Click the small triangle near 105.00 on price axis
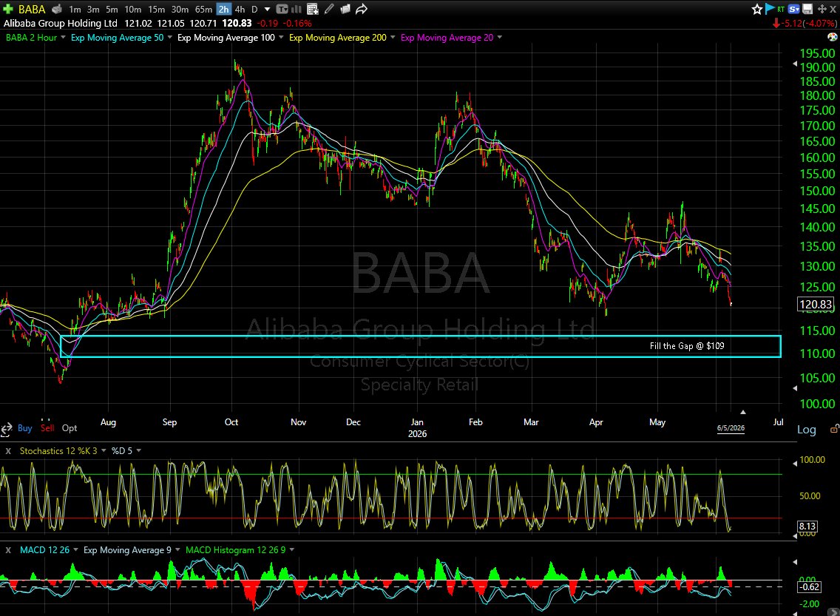Screen dimensions: 840x616 (x=795, y=388)
